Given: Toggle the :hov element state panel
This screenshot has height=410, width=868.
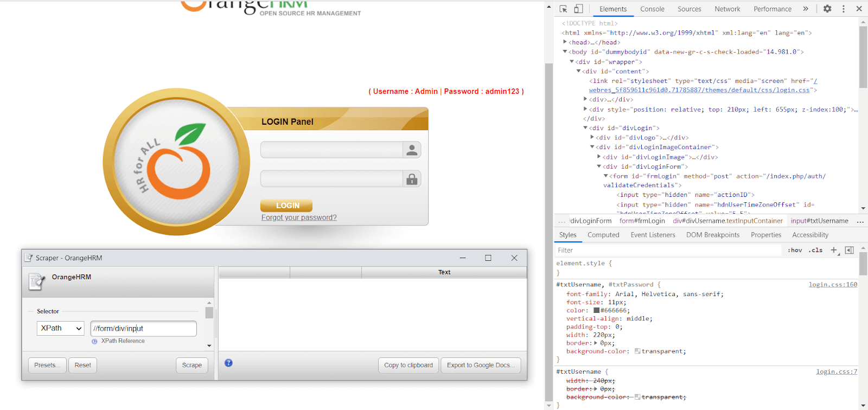Looking at the screenshot, I should [x=795, y=250].
